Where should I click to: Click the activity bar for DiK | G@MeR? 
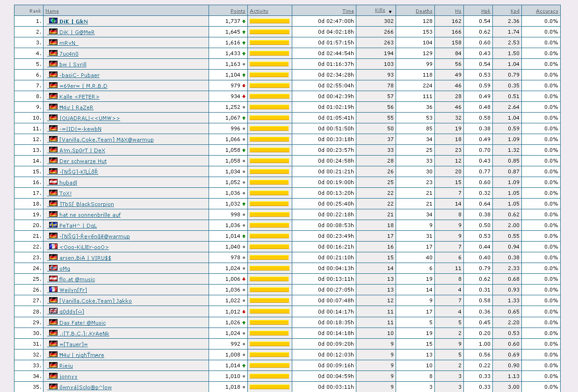[x=269, y=32]
